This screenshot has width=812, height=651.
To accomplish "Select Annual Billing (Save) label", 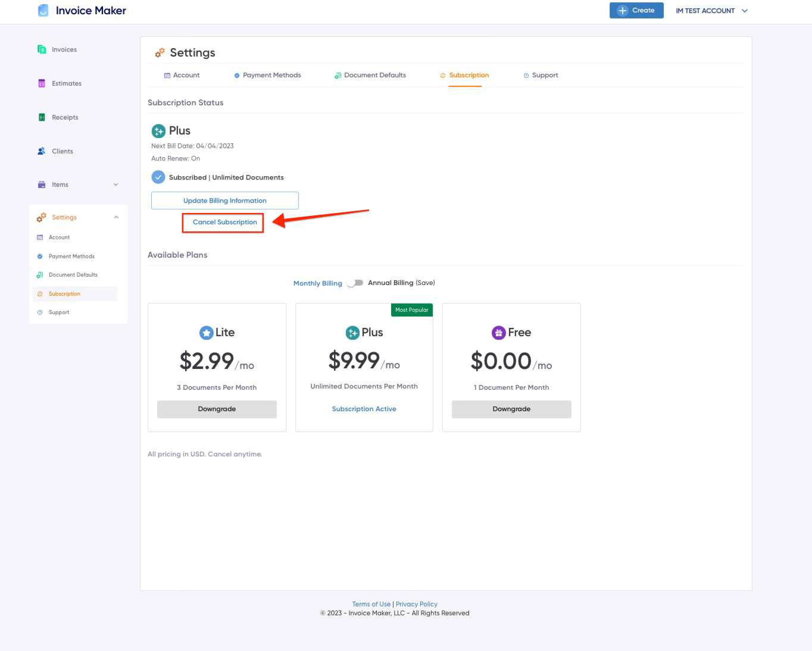I will [x=401, y=283].
